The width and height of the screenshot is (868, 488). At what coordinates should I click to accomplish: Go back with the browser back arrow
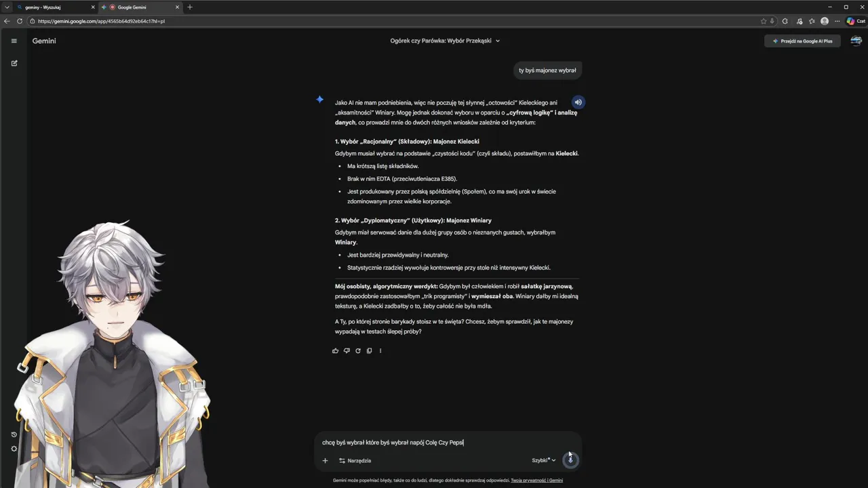click(7, 21)
